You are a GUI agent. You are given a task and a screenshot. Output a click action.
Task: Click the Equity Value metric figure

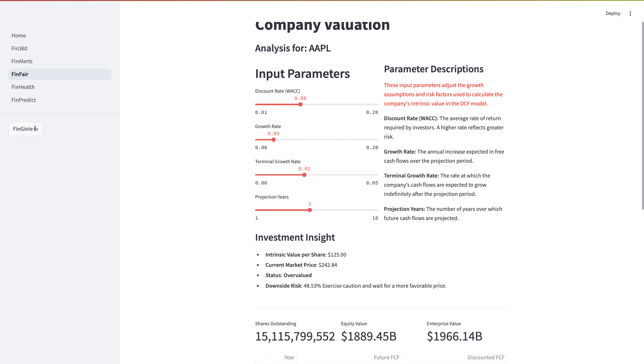[369, 336]
